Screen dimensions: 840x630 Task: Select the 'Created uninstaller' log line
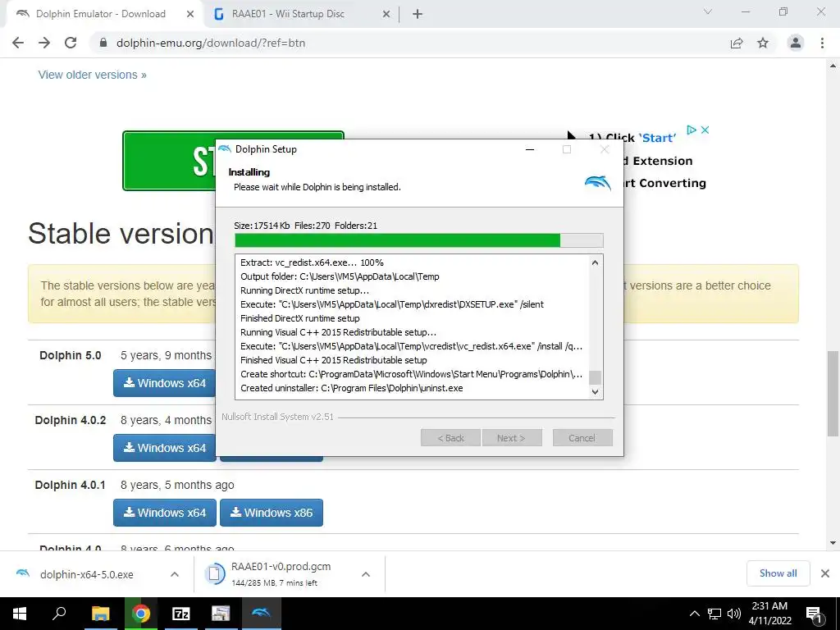[351, 388]
